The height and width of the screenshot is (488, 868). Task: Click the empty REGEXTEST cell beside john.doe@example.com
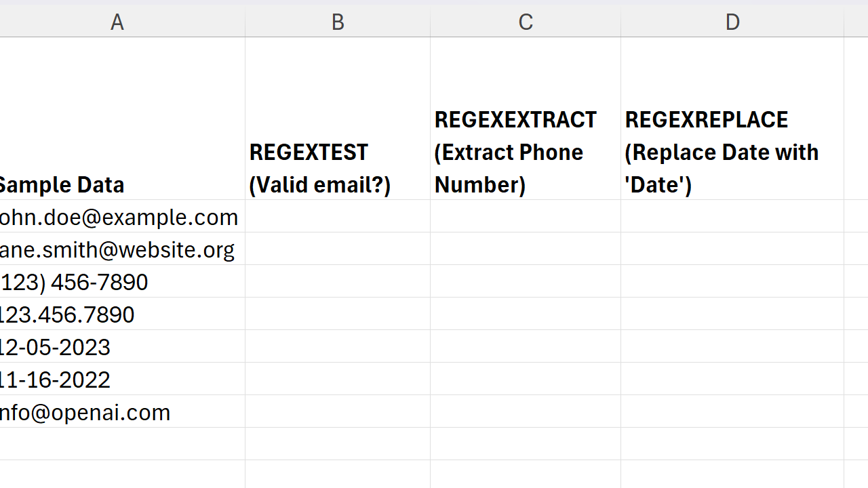[338, 217]
